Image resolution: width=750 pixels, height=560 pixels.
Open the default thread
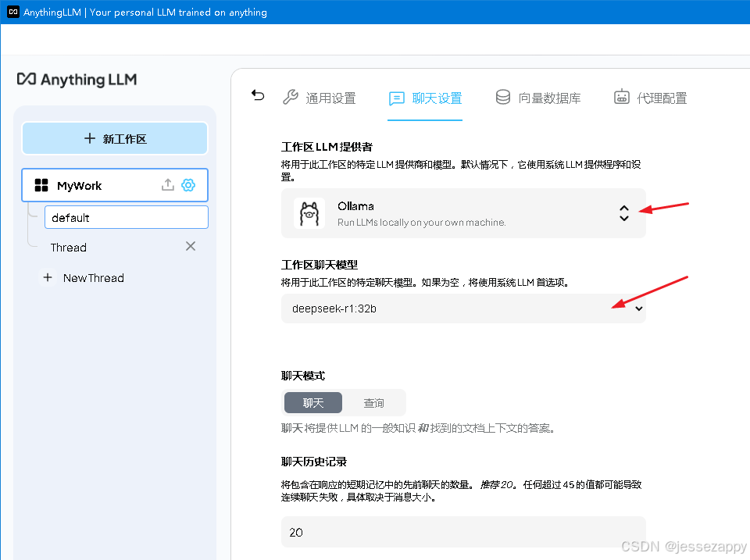click(127, 218)
